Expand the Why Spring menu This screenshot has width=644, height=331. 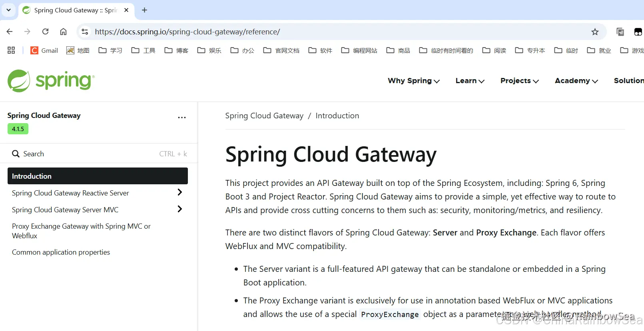[414, 81]
